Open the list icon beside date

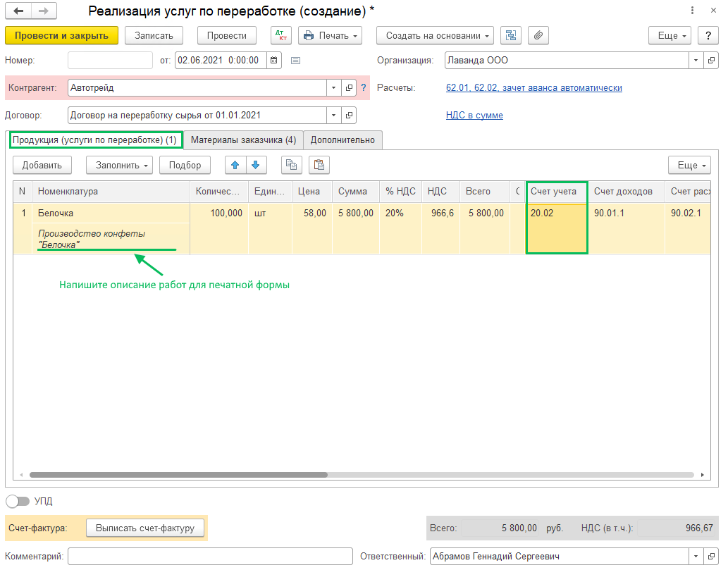coord(295,61)
